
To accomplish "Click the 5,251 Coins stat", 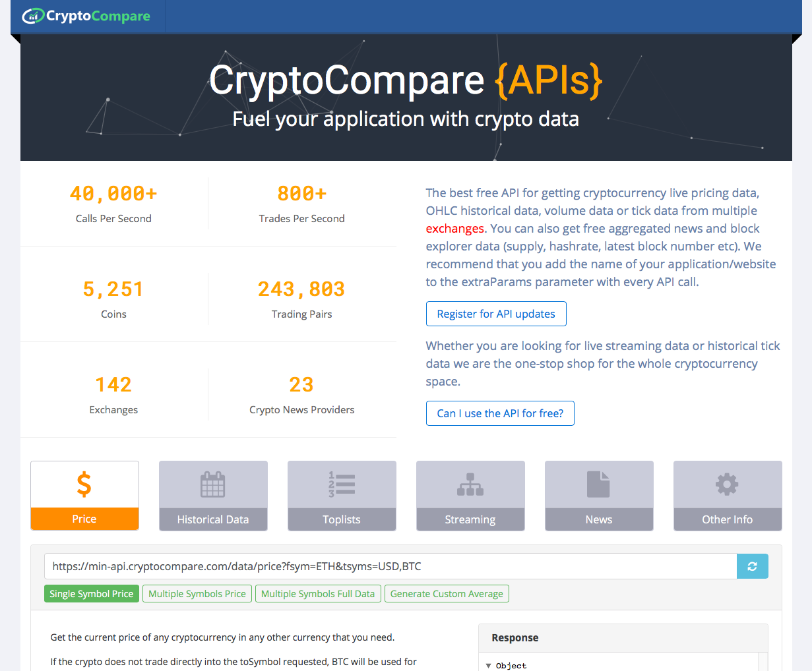I will click(113, 299).
